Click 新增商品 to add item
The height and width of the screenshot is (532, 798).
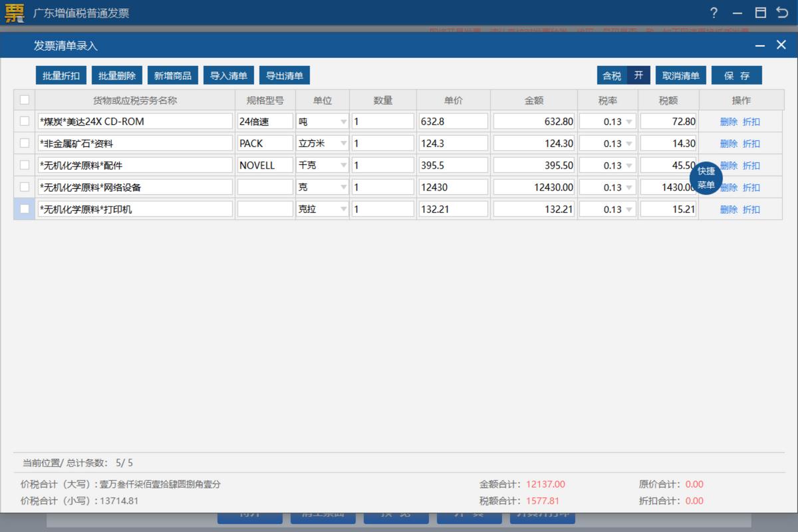[173, 76]
